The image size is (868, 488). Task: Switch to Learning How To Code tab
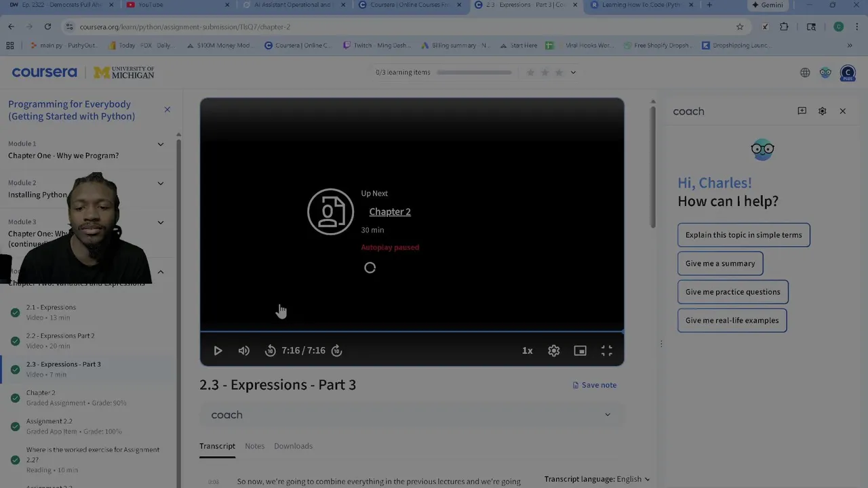click(641, 5)
